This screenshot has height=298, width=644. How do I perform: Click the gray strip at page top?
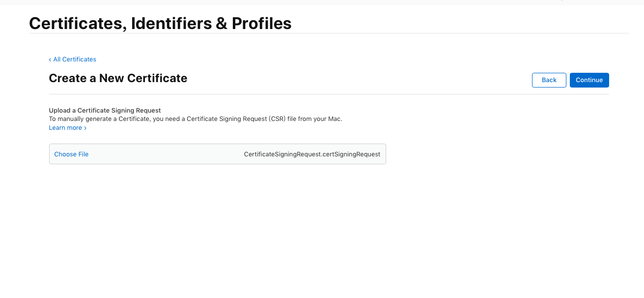(322, 2)
